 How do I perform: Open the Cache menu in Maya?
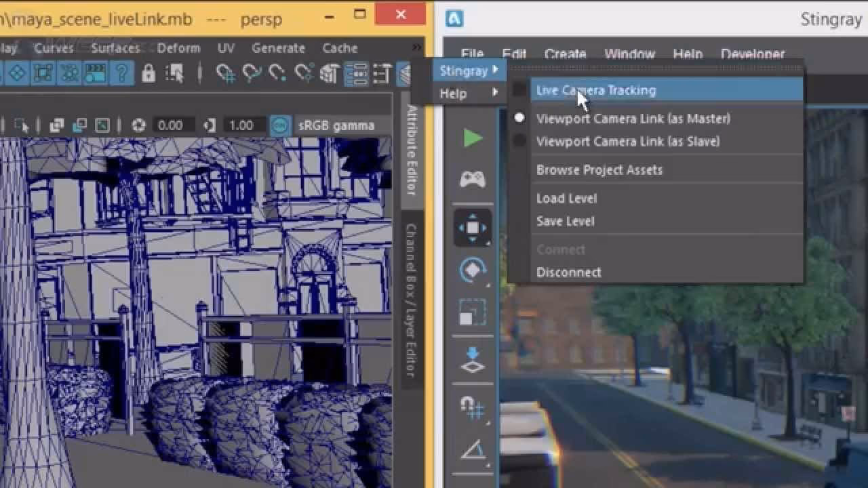(x=340, y=48)
